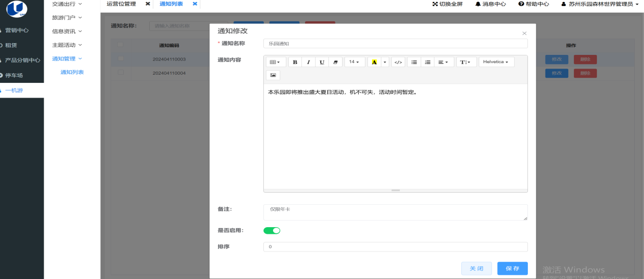This screenshot has width=644, height=279.
Task: Open the font size 14 dropdown
Action: 354,62
